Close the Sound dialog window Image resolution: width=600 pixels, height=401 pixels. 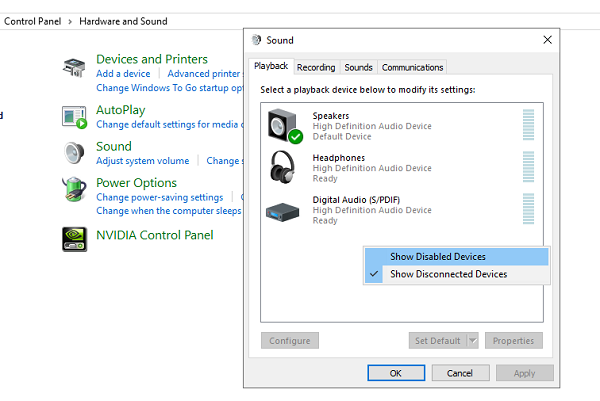[547, 40]
